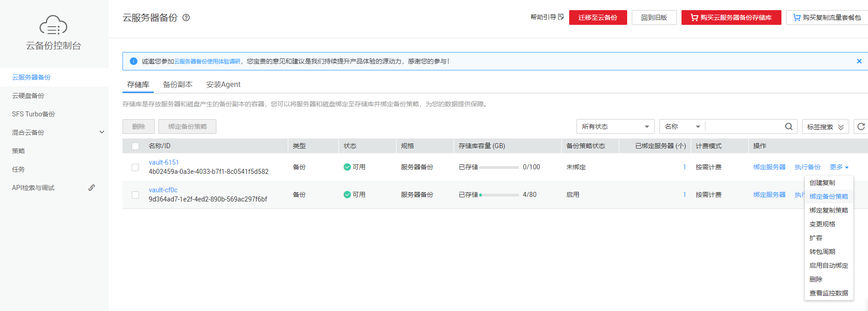Image resolution: width=868 pixels, height=311 pixels.
Task: Open the vault-6151 link
Action: [163, 162]
